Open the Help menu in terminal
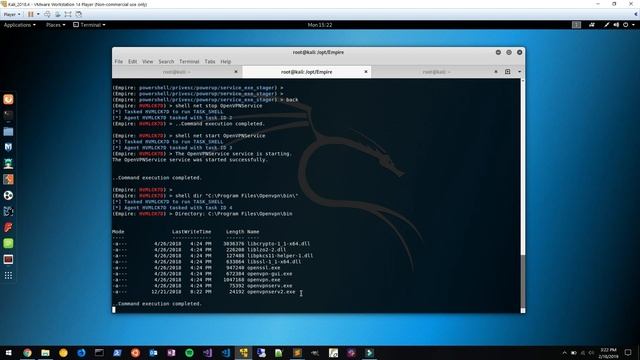 point(226,61)
